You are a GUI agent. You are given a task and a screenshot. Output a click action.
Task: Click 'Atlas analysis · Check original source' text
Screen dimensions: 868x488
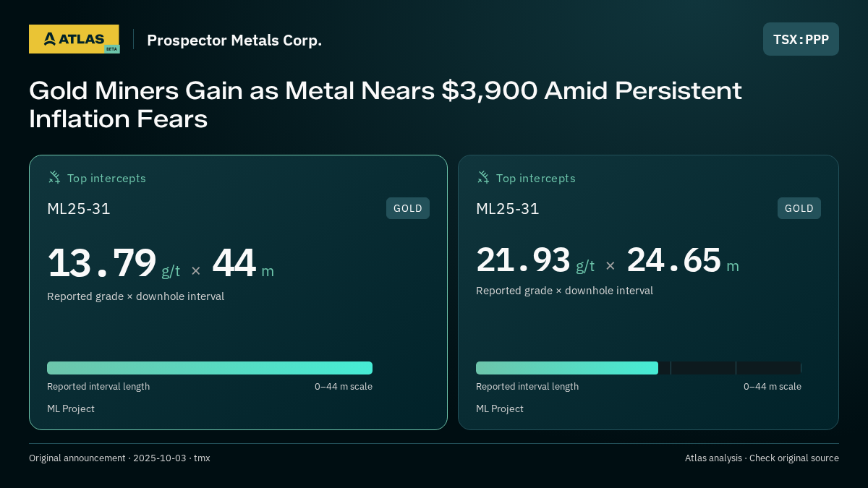click(762, 458)
